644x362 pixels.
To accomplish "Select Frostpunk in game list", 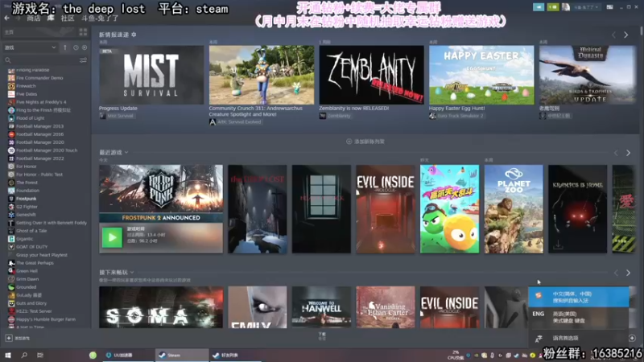I will pyautogui.click(x=27, y=199).
